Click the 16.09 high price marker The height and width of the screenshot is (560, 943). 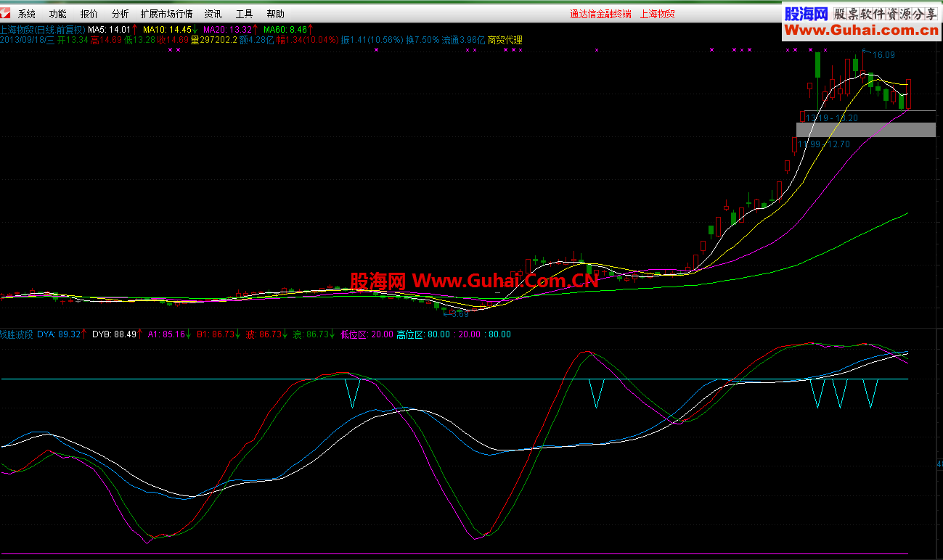[x=883, y=54]
